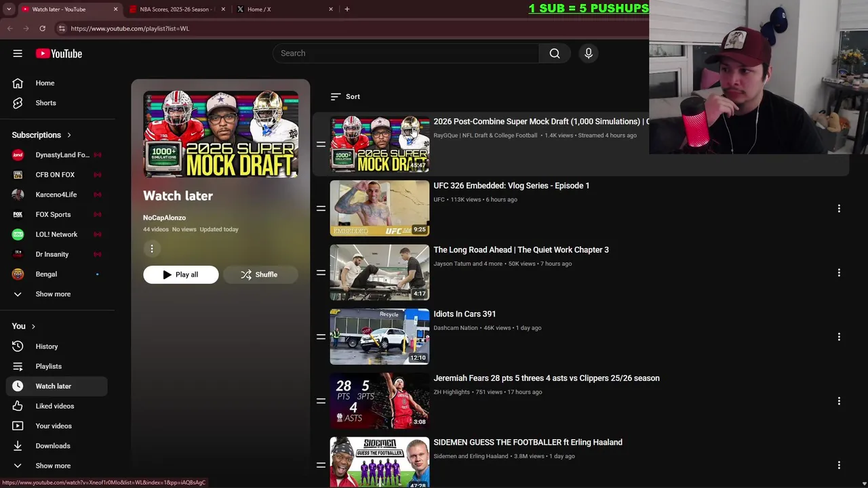
Task: Open LOL! Network subscription channel
Action: 57,235
